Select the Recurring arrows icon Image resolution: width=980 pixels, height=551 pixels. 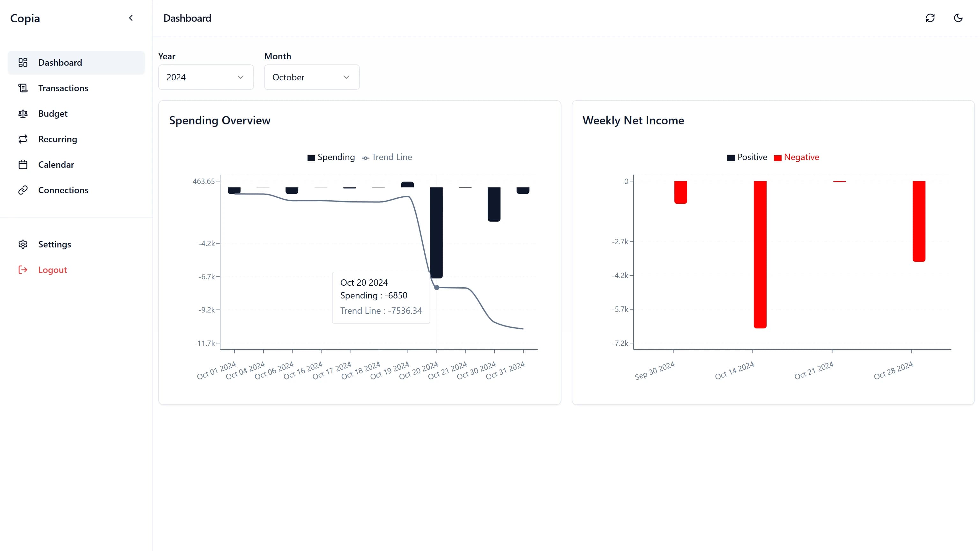click(x=23, y=139)
